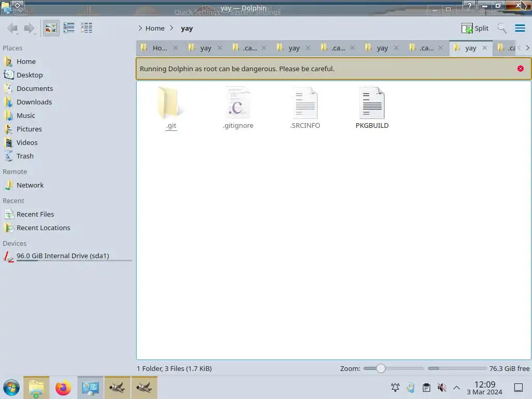
Task: Go back with the left arrow
Action: pyautogui.click(x=12, y=28)
